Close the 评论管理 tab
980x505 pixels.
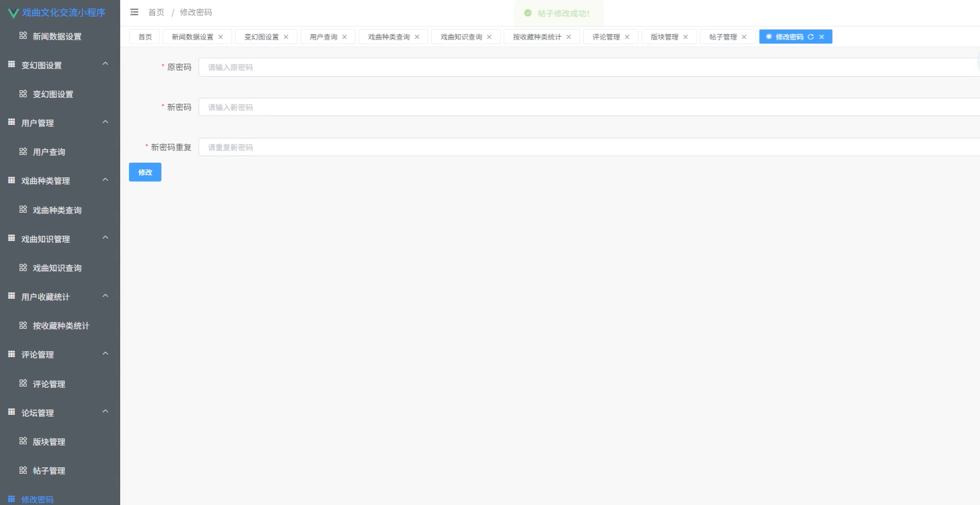click(627, 37)
